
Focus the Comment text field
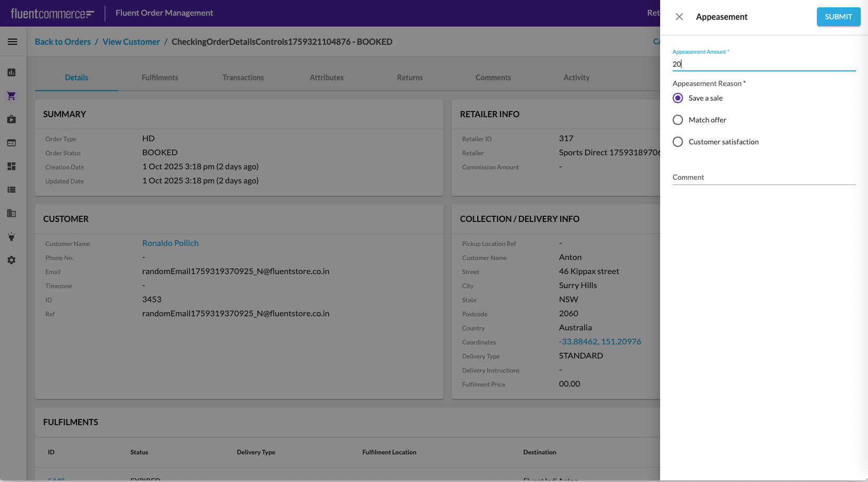tap(764, 177)
